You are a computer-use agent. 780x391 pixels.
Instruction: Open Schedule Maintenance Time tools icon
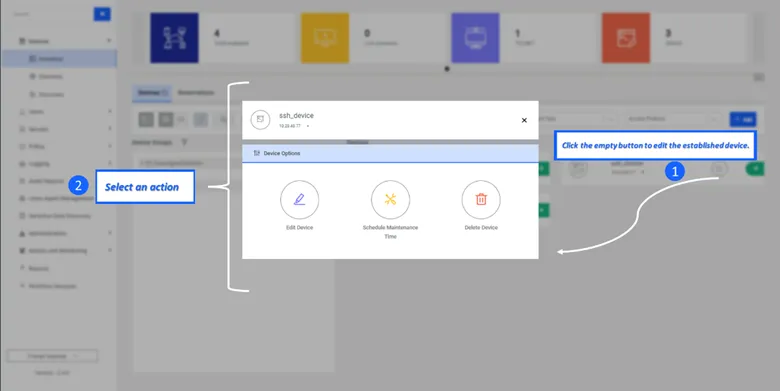coord(390,199)
